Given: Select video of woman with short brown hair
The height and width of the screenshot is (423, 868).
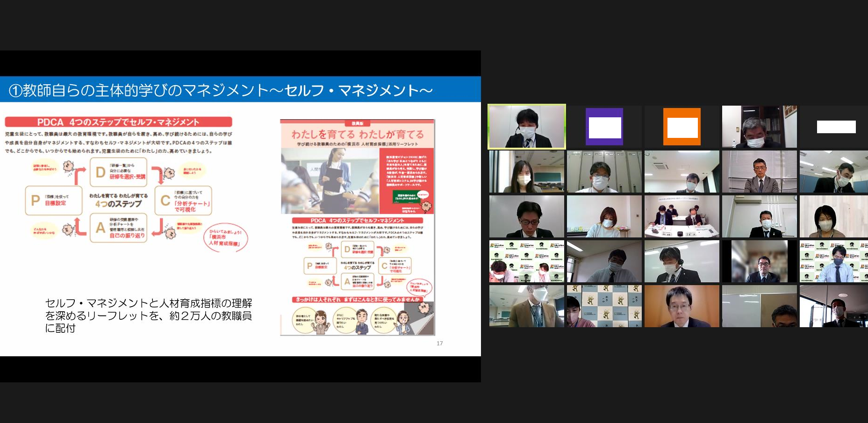Looking at the screenshot, I should click(x=604, y=216).
